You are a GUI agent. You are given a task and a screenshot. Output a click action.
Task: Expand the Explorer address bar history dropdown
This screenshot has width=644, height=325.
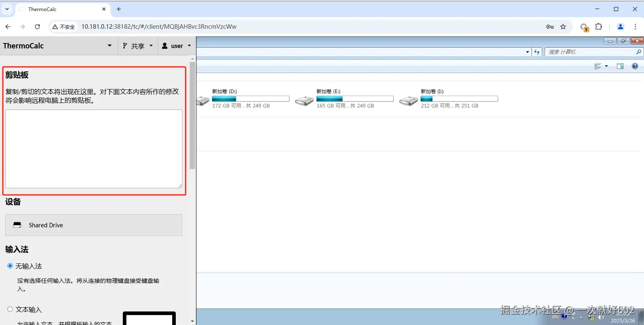(x=528, y=52)
